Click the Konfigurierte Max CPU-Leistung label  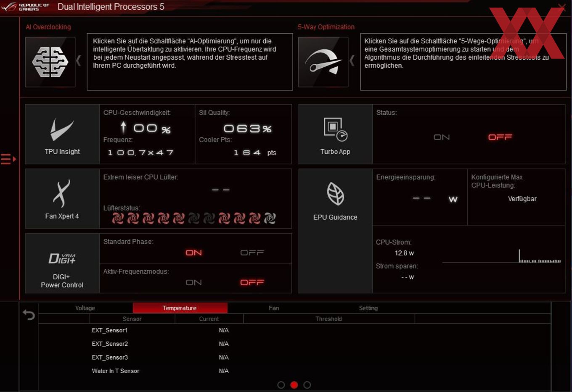[497, 181]
